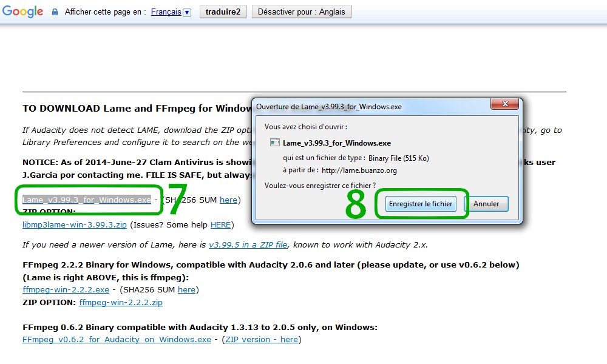Click the Lame exe file icon in dialog

[275, 143]
